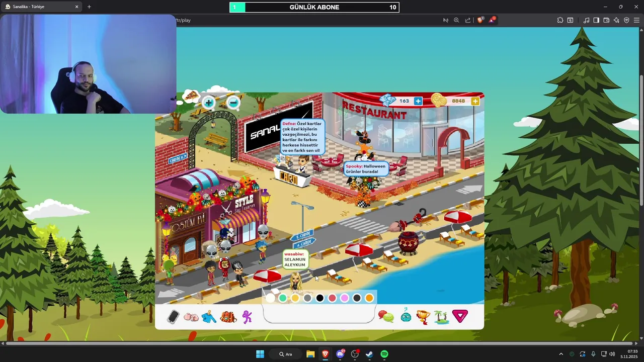This screenshot has width=644, height=362.
Task: Click the Defne card seller speech bubble
Action: pyautogui.click(x=302, y=137)
